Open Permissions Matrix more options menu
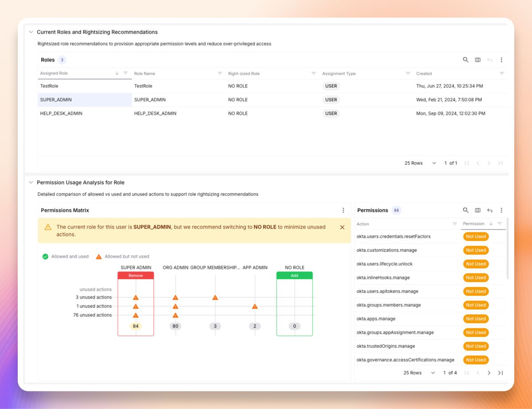This screenshot has height=409, width=532. pyautogui.click(x=343, y=210)
